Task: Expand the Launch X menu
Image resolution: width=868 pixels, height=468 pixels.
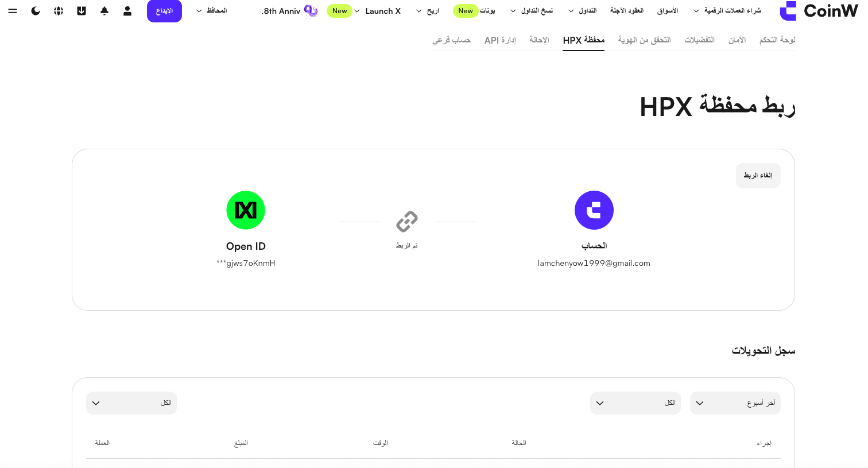Action: tap(377, 11)
